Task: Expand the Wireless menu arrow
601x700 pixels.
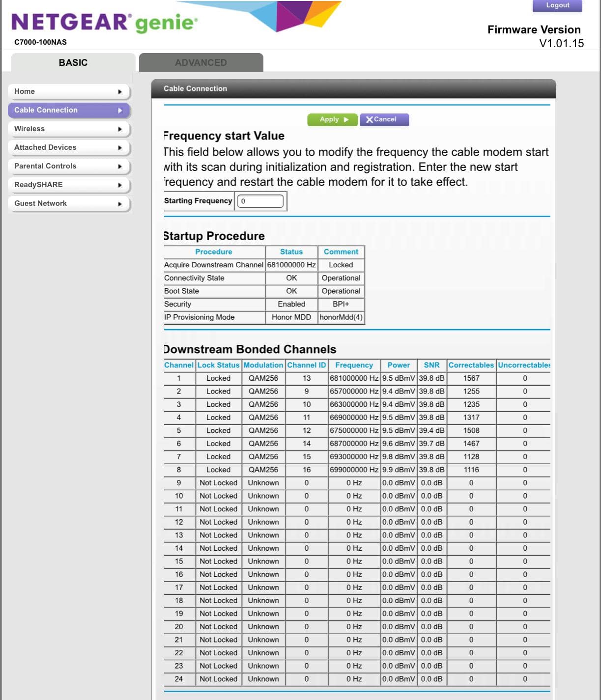Action: click(119, 129)
